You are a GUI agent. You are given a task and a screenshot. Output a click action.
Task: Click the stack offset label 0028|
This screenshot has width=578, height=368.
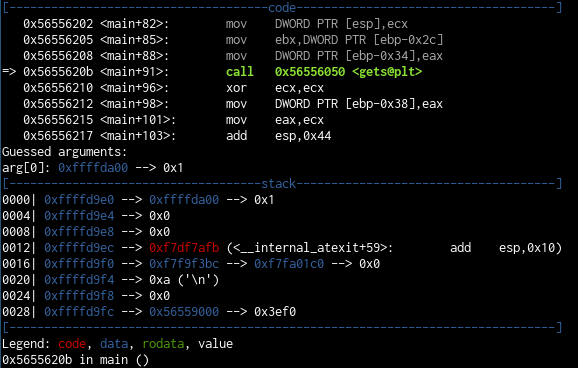tap(19, 312)
